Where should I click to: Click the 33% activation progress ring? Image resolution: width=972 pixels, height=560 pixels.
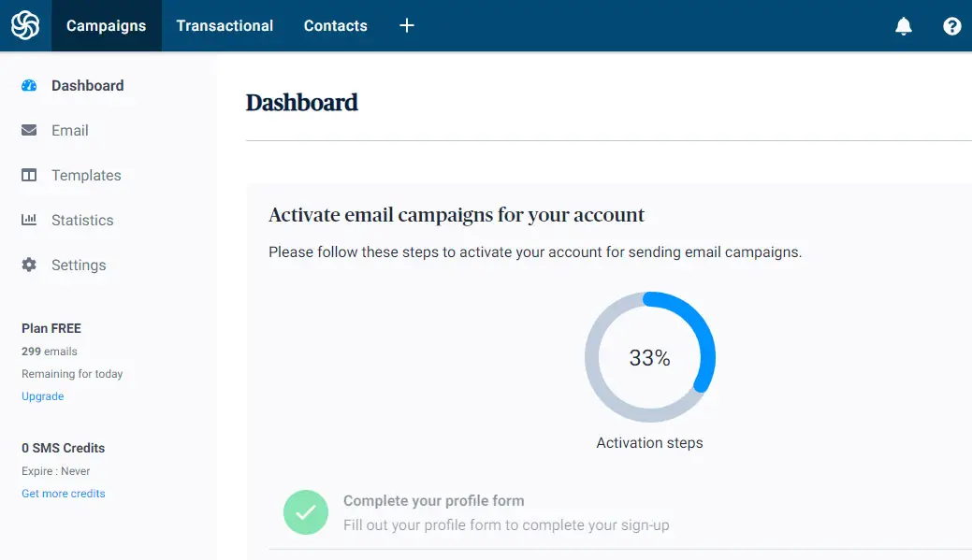[x=650, y=357]
